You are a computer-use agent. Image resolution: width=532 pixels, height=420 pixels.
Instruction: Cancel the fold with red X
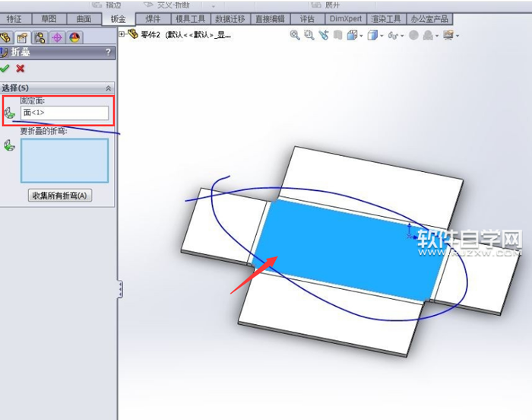(x=21, y=68)
